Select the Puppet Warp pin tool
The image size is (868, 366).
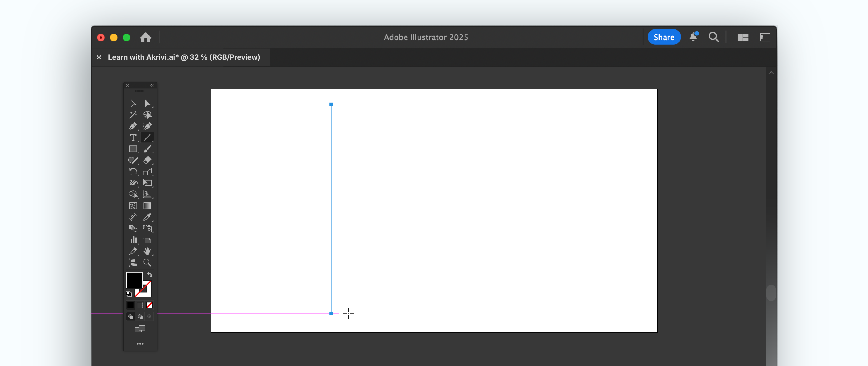[x=133, y=262]
